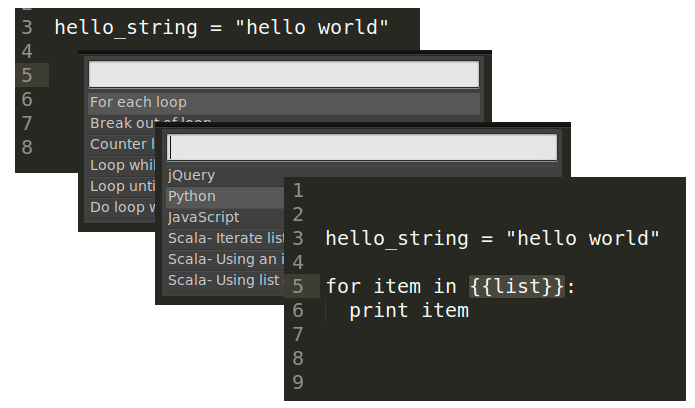Image resolution: width=695 pixels, height=408 pixels.
Task: Click the {{list}} placeholder in the for loop
Action: pos(517,287)
